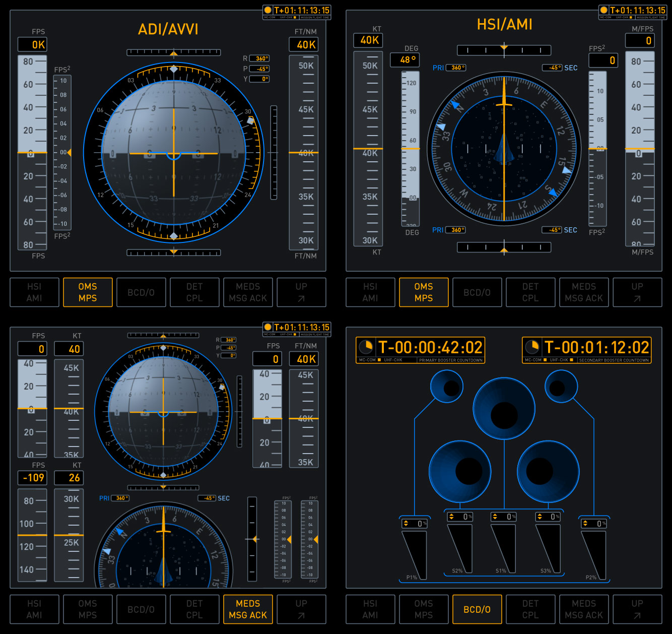Click the secondary booster countdown clock icon
This screenshot has height=634, width=672.
pyautogui.click(x=532, y=347)
